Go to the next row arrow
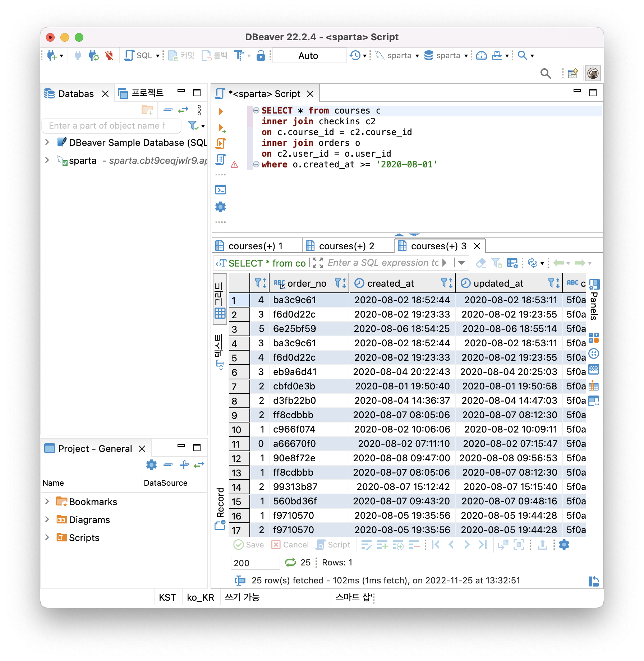This screenshot has height=661, width=644. point(467,545)
